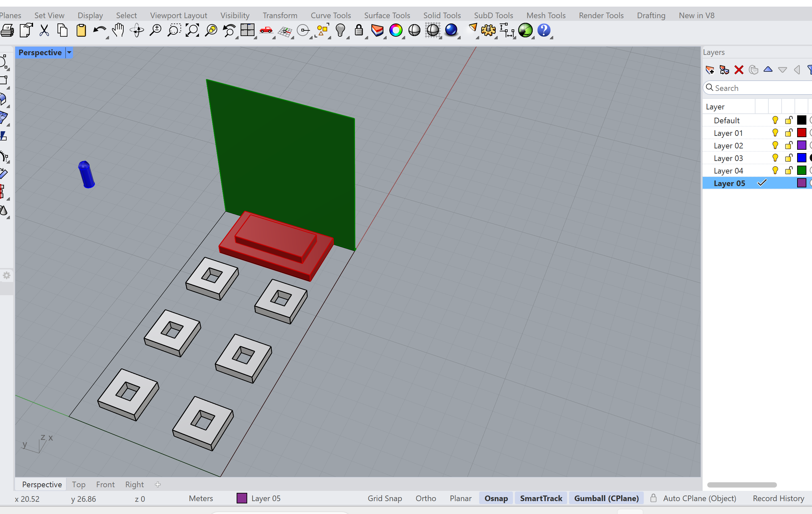Image resolution: width=812 pixels, height=514 pixels.
Task: Toggle Planar in status bar
Action: click(x=461, y=498)
